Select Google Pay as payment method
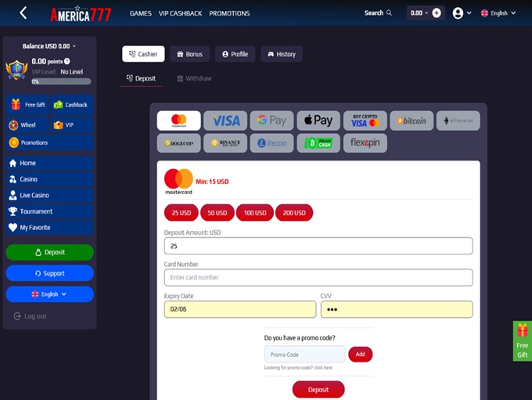532x400 pixels. [271, 121]
